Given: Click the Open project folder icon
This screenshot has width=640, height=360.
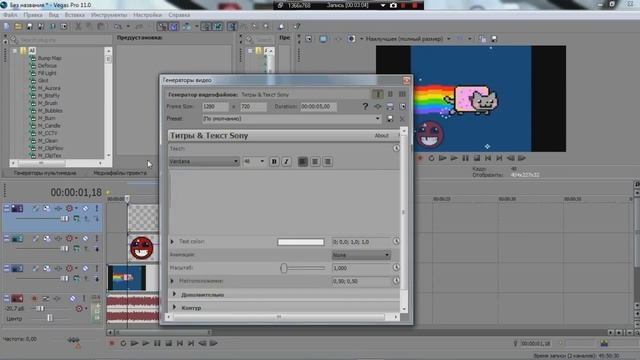Looking at the screenshot, I should (x=18, y=27).
